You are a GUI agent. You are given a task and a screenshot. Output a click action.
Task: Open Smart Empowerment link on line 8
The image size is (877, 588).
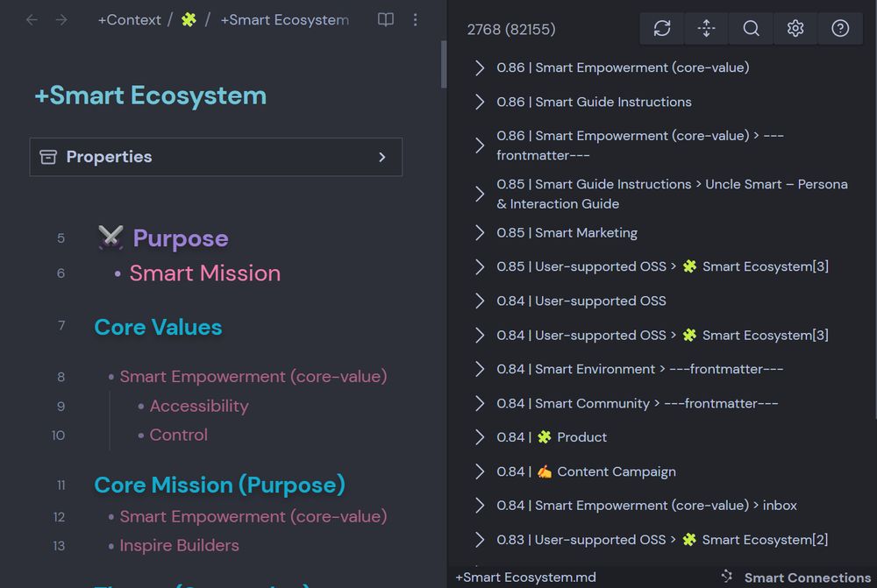tap(253, 376)
